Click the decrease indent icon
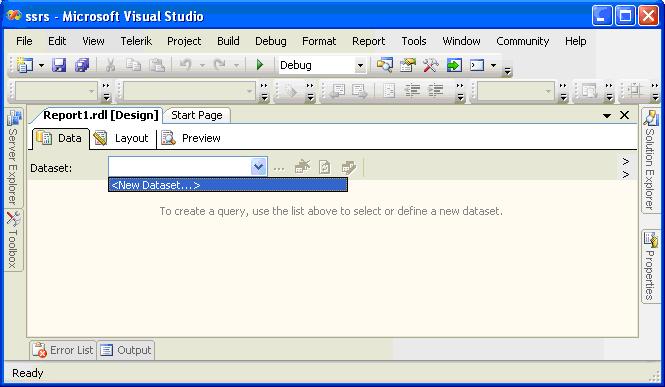 tap(411, 91)
